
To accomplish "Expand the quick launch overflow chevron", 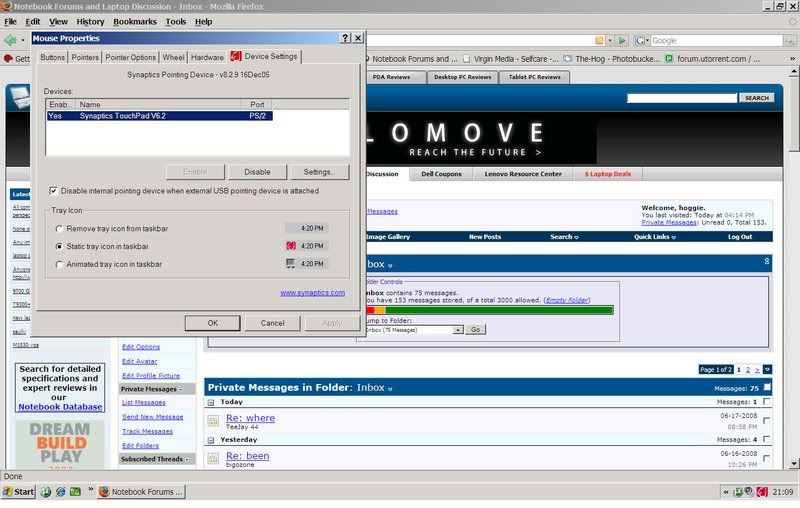I will click(x=91, y=490).
